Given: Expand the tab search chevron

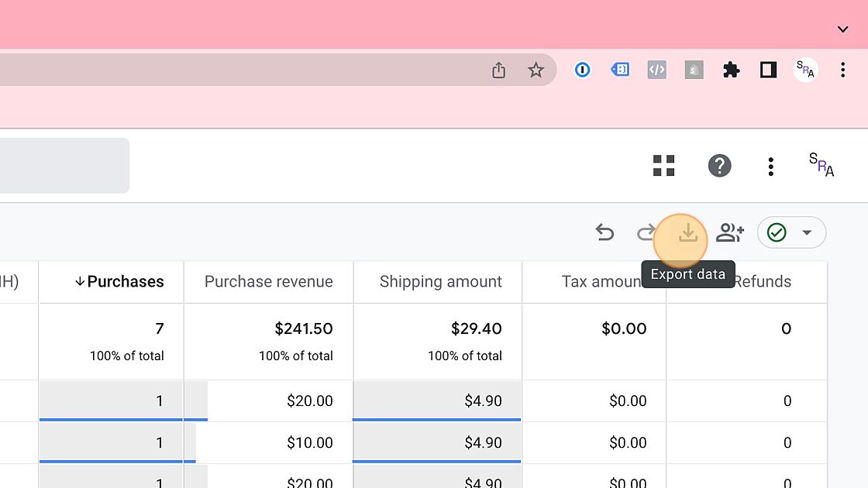Looking at the screenshot, I should tap(842, 29).
